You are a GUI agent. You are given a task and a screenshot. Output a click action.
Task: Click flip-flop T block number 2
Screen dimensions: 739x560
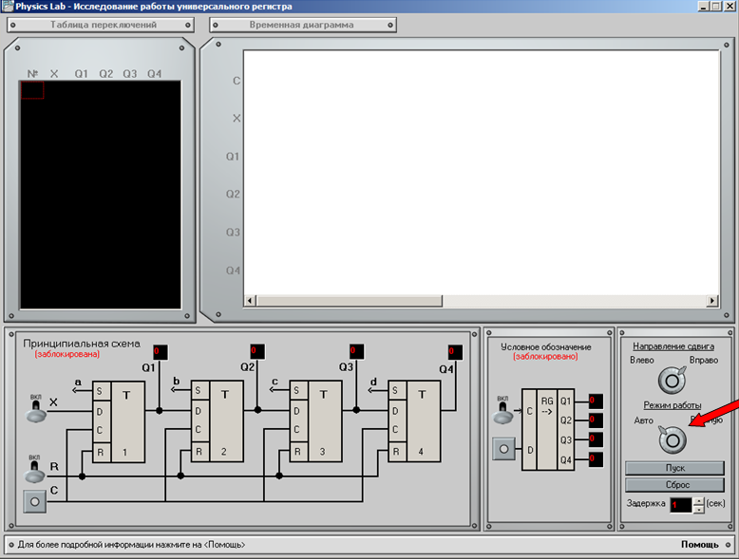[x=218, y=421]
